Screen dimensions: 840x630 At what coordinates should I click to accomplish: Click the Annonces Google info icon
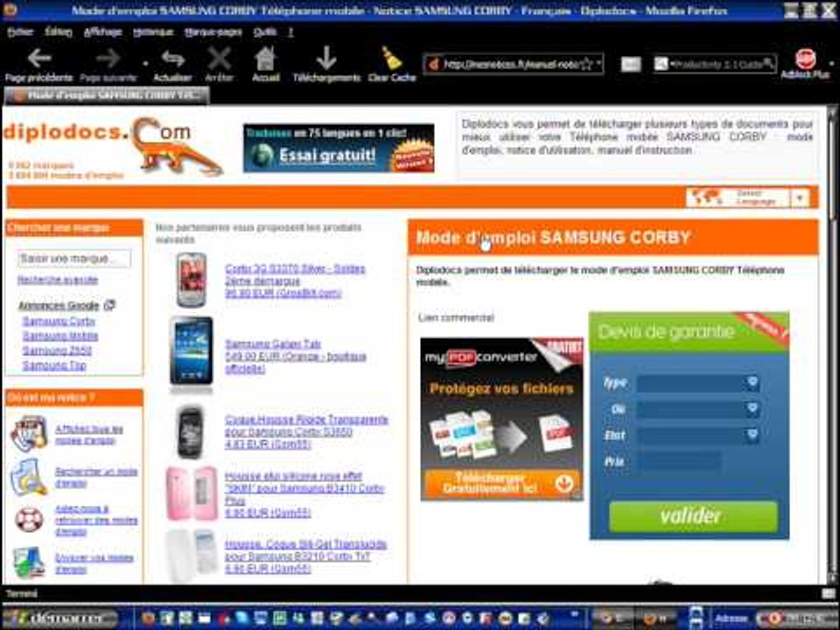[x=109, y=304]
